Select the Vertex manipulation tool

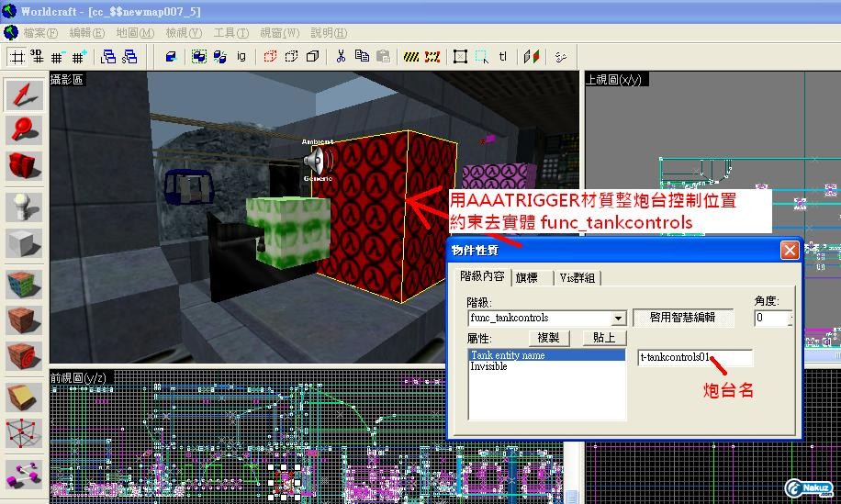point(24,433)
